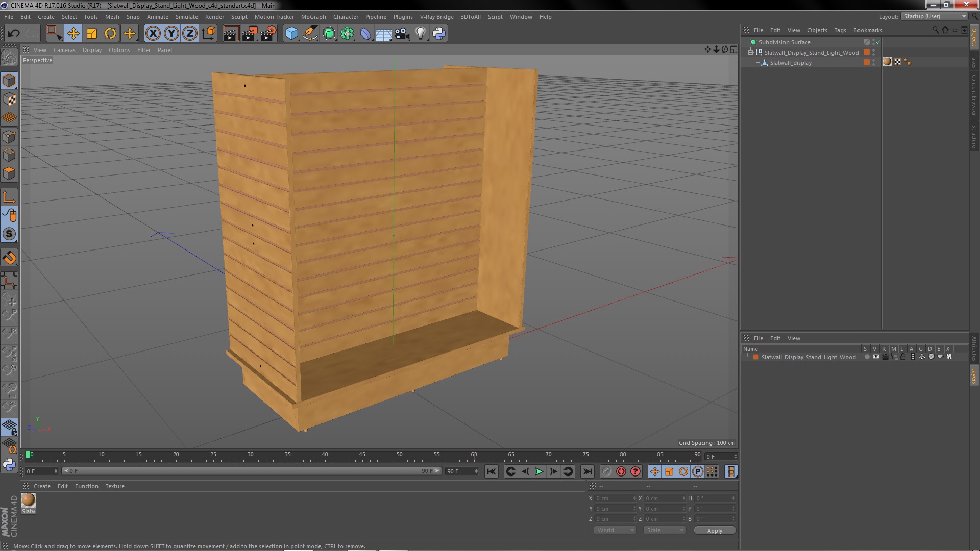Go to start of animation
This screenshot has width=980, height=551.
pos(491,472)
